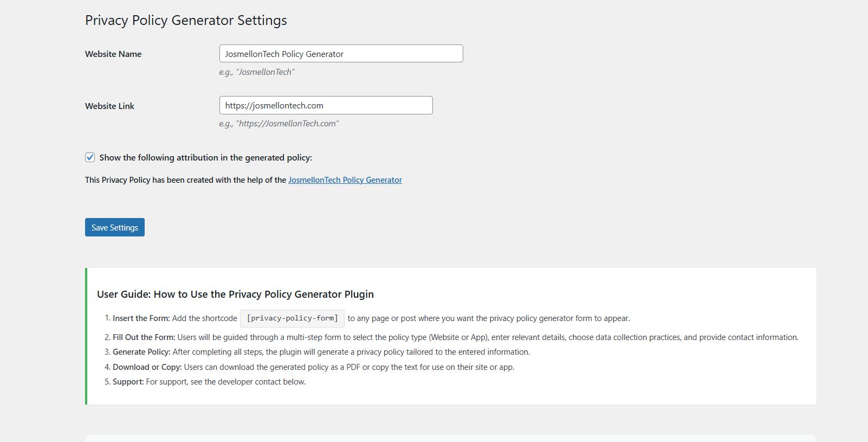Click the Privacy Policy Generator Settings heading
The height and width of the screenshot is (442, 868).
pos(186,21)
